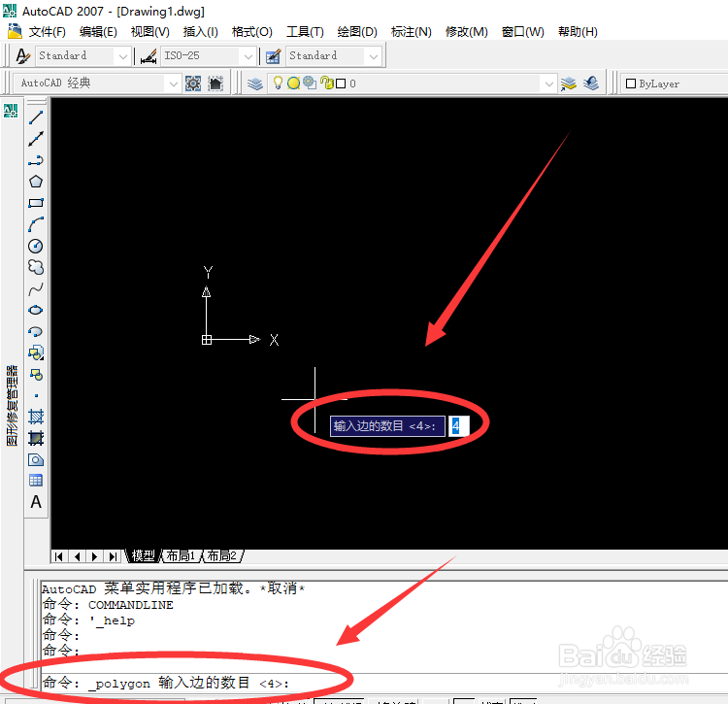Open the 格式(O) menu
The width and height of the screenshot is (728, 704).
pyautogui.click(x=252, y=32)
